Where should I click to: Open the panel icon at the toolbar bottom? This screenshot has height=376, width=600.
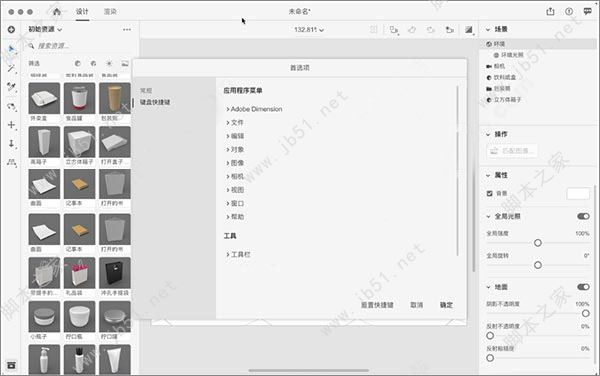coord(11,365)
